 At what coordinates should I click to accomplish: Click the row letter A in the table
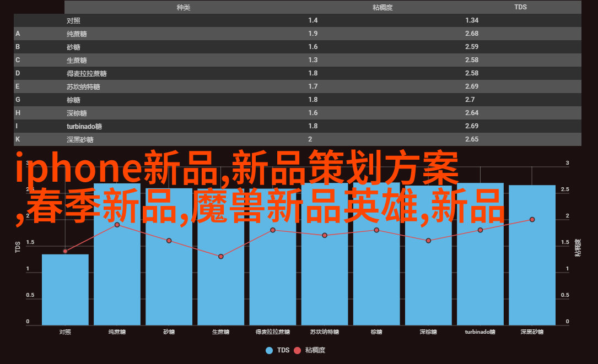tap(18, 34)
